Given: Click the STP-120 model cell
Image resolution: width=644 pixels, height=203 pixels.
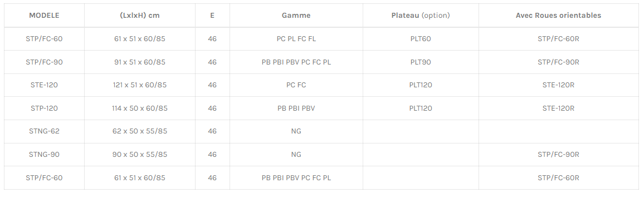Looking at the screenshot, I should coord(44,108).
